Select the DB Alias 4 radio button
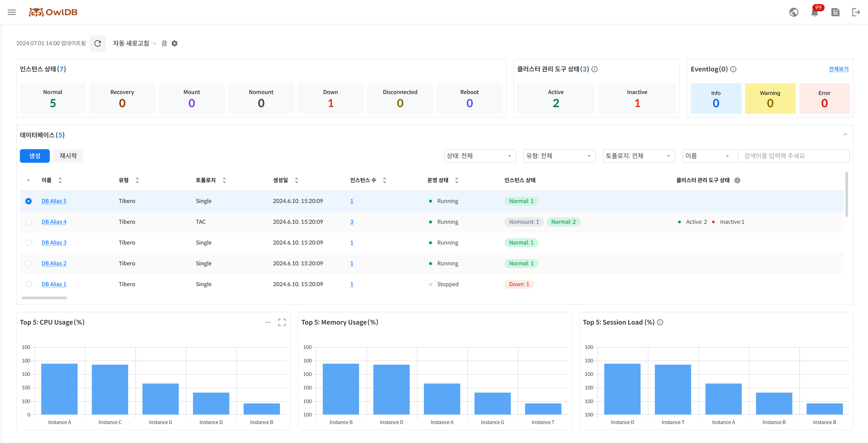Viewport: 868px width, 443px height. click(x=29, y=222)
